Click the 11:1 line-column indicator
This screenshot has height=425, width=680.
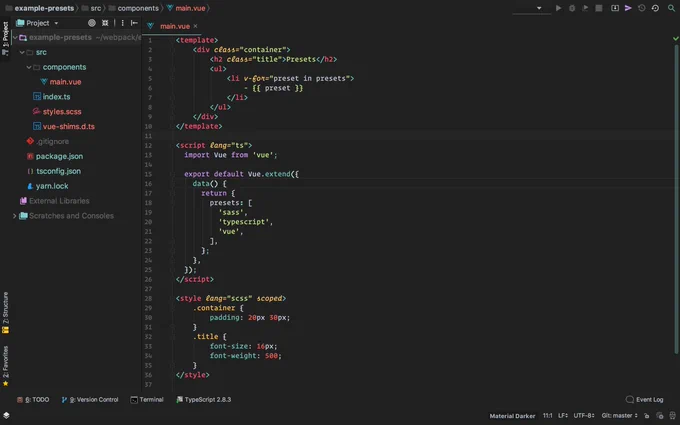(x=547, y=415)
